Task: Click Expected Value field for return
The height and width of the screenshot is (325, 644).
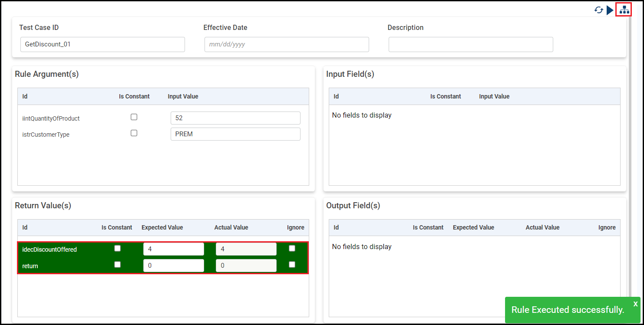Action: [173, 266]
